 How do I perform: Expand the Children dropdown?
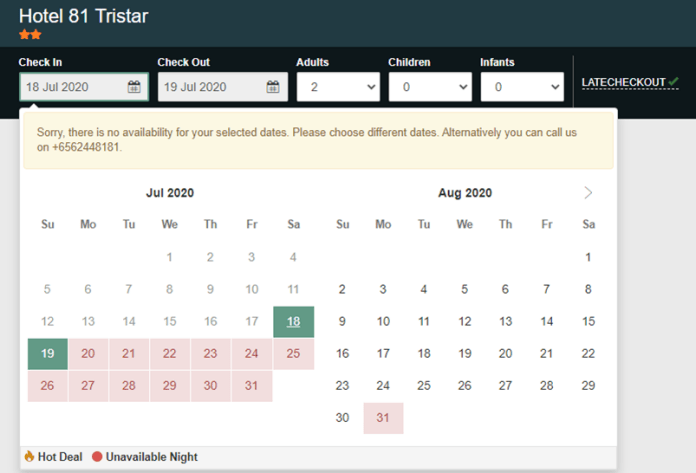coord(430,87)
